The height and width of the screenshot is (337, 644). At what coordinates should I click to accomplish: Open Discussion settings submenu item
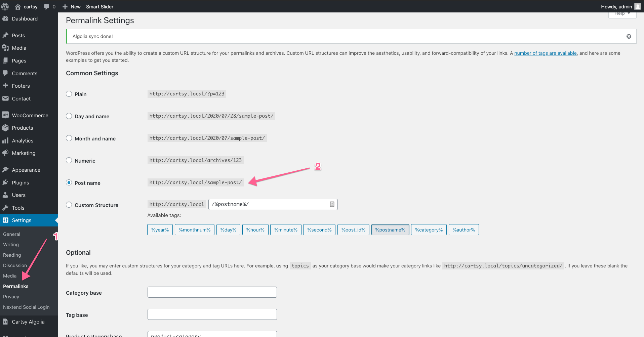15,265
